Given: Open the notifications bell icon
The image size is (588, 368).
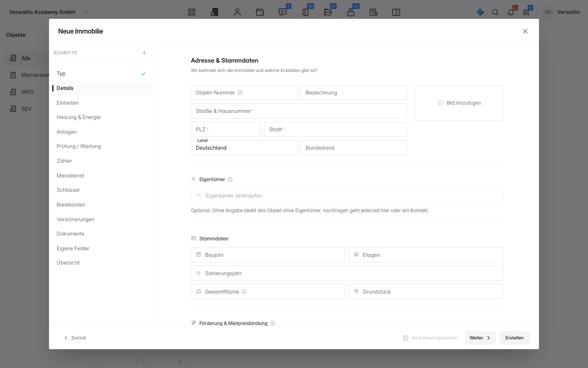Looking at the screenshot, I should 511,12.
